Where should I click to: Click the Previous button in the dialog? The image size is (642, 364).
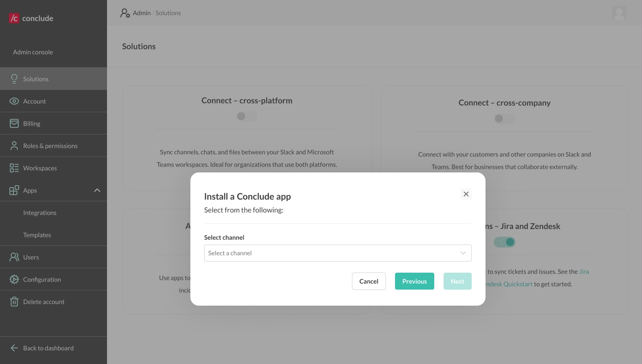pyautogui.click(x=414, y=281)
